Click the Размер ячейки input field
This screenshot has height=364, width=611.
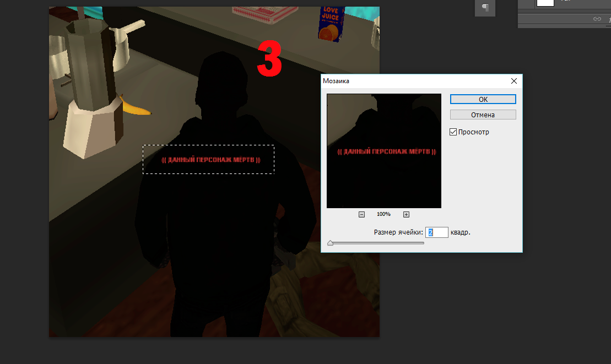click(x=436, y=232)
